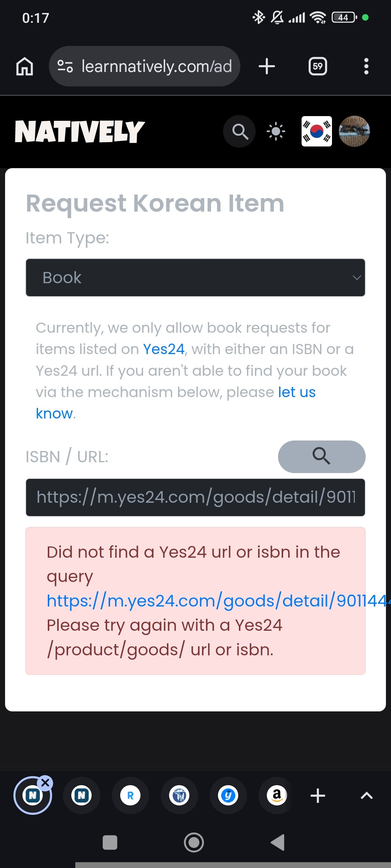The width and height of the screenshot is (391, 868).
Task: Open the tab switcher showing 59 tabs
Action: pyautogui.click(x=318, y=67)
